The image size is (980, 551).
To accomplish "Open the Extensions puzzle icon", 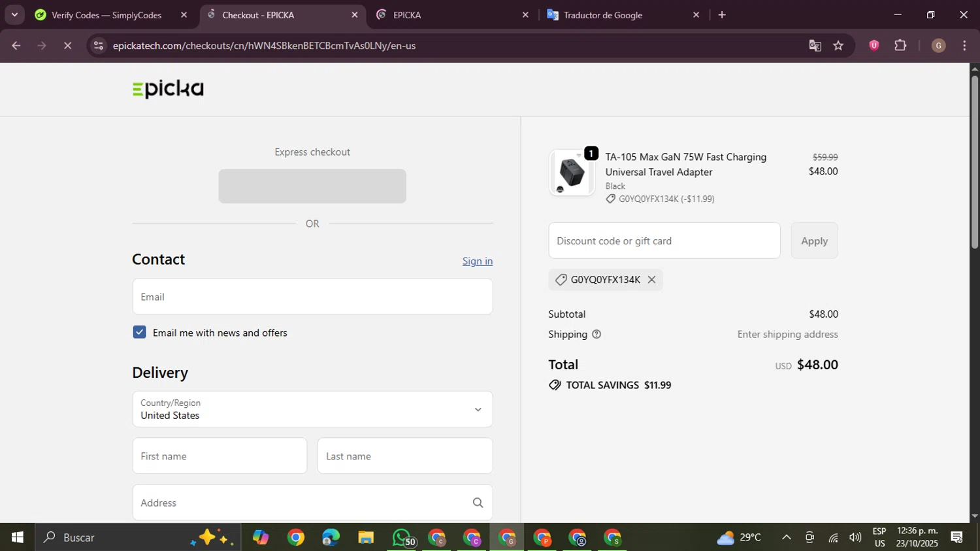I will click(900, 46).
